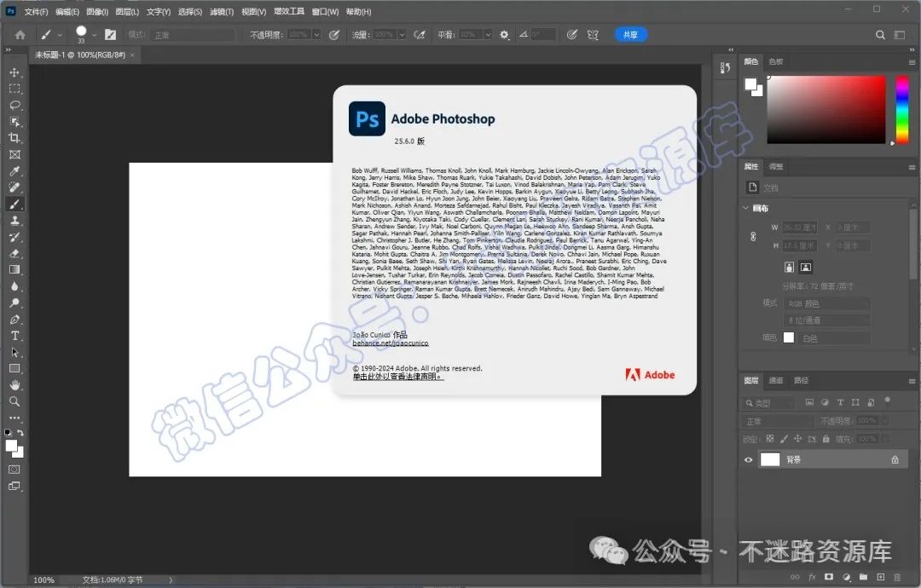
Task: Toggle the brush settings panel button
Action: coord(110,35)
